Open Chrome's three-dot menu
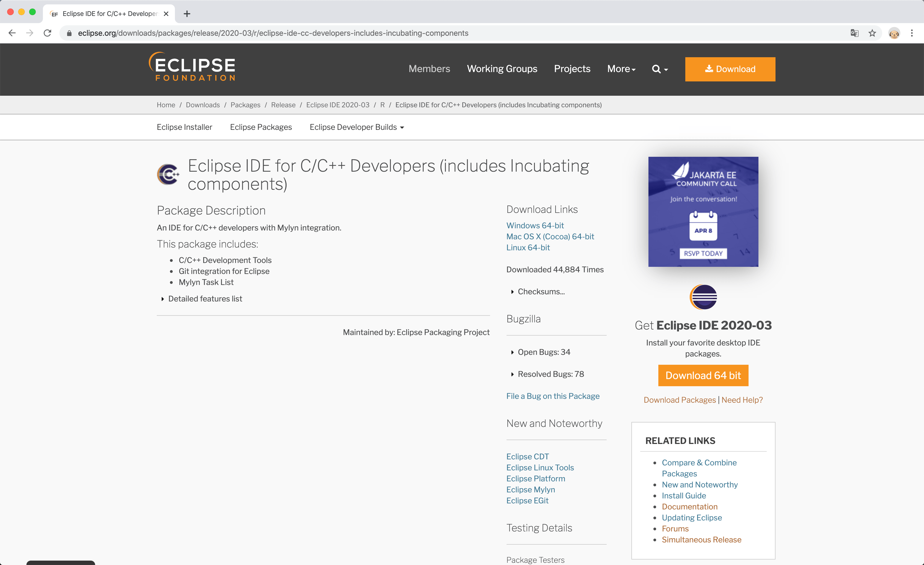 (x=912, y=33)
